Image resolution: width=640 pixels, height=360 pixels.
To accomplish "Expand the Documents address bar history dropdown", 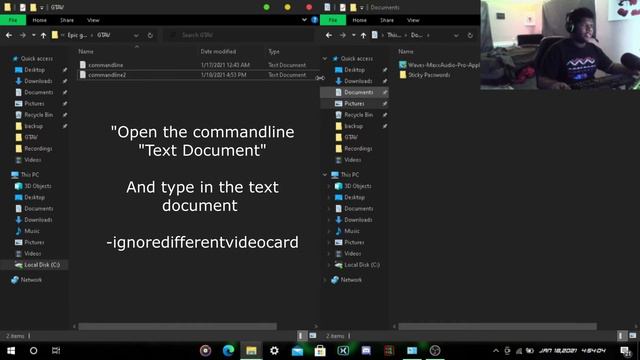I will coord(456,36).
